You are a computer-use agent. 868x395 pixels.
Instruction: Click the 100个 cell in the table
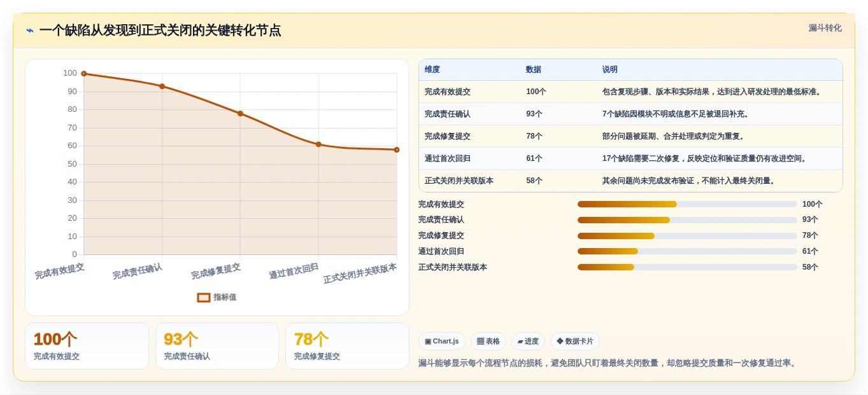pyautogui.click(x=536, y=92)
